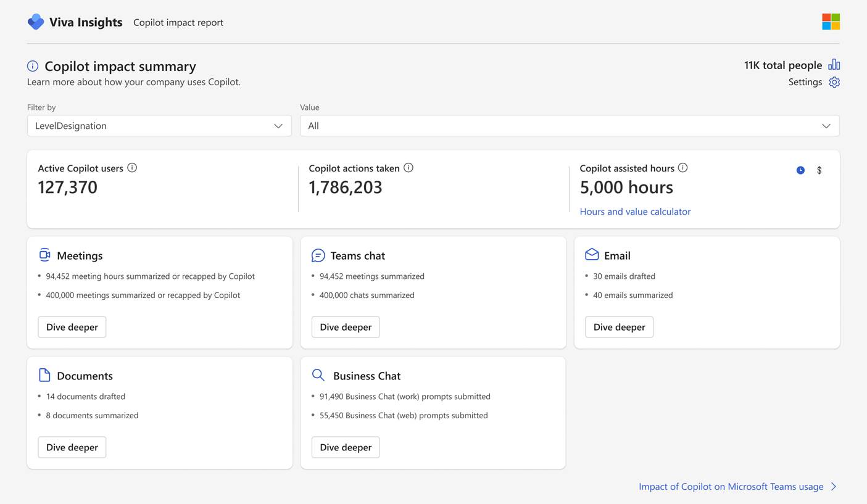Click the 11K total people text
This screenshot has height=504, width=867.
click(x=783, y=65)
